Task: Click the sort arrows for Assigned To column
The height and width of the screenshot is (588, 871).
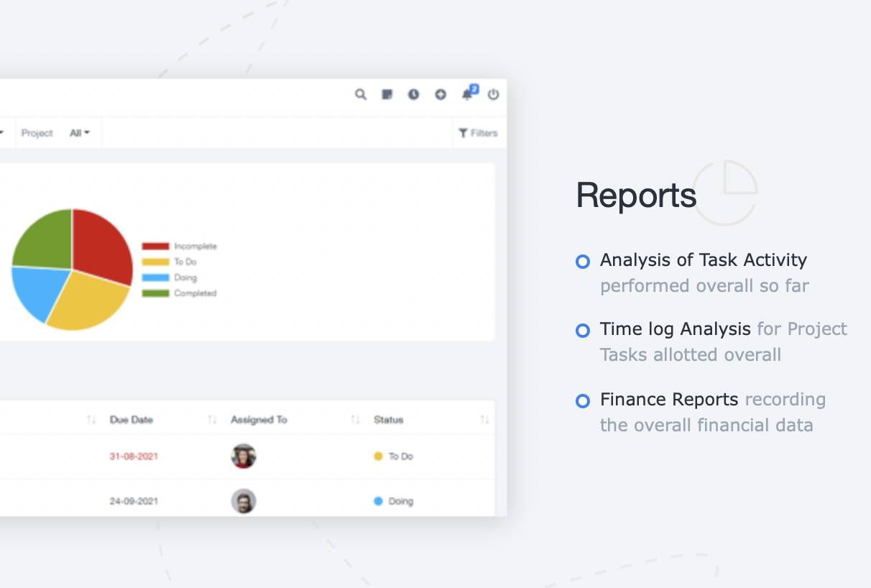Action: pos(355,420)
